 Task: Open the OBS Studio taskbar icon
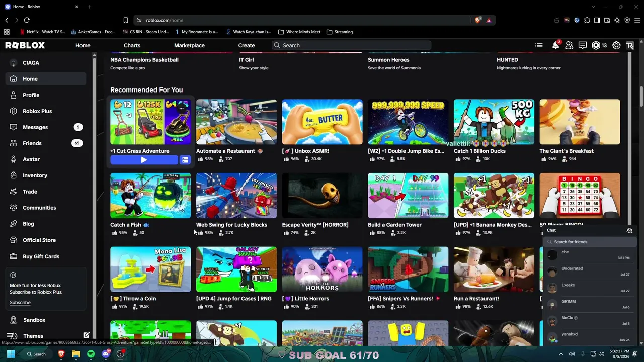coord(120,354)
